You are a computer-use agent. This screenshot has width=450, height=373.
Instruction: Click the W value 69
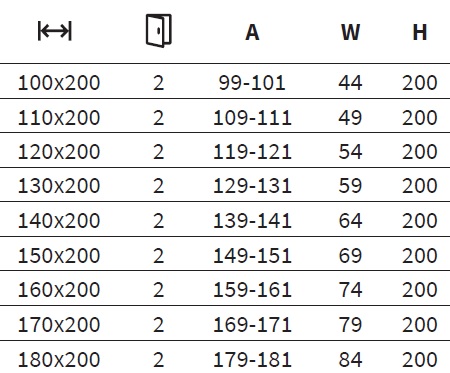click(350, 256)
